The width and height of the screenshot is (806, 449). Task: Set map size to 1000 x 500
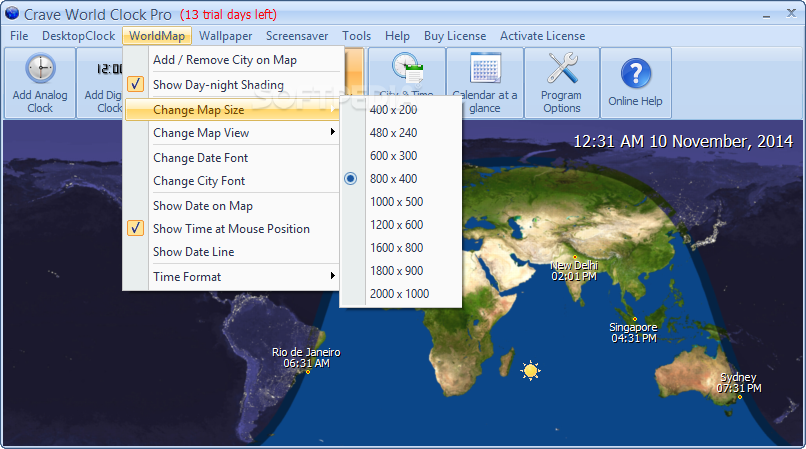point(396,202)
